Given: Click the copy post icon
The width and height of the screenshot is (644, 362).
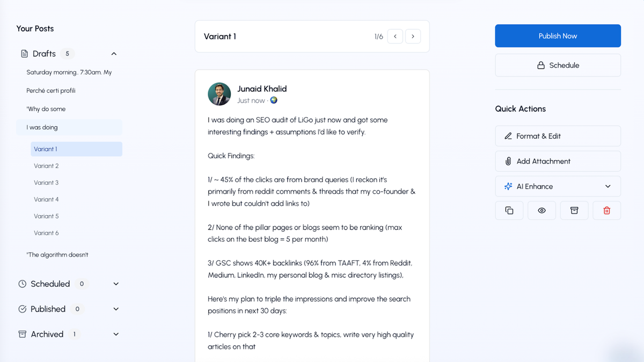Looking at the screenshot, I should point(509,211).
